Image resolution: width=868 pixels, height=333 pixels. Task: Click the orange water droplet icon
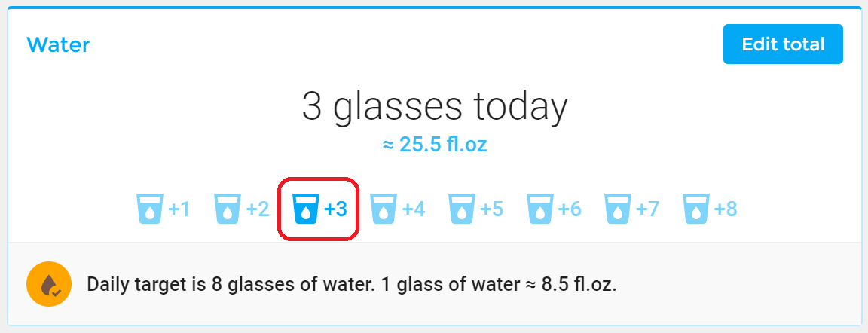click(x=49, y=284)
